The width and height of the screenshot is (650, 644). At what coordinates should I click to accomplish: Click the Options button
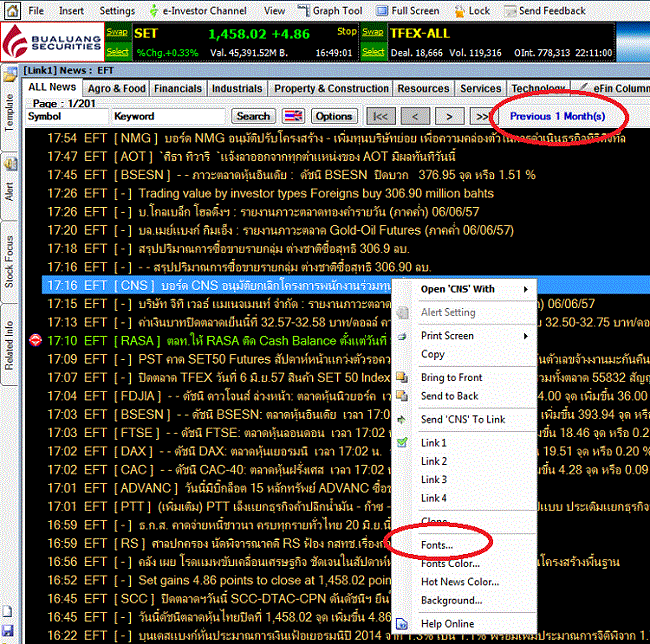[334, 116]
